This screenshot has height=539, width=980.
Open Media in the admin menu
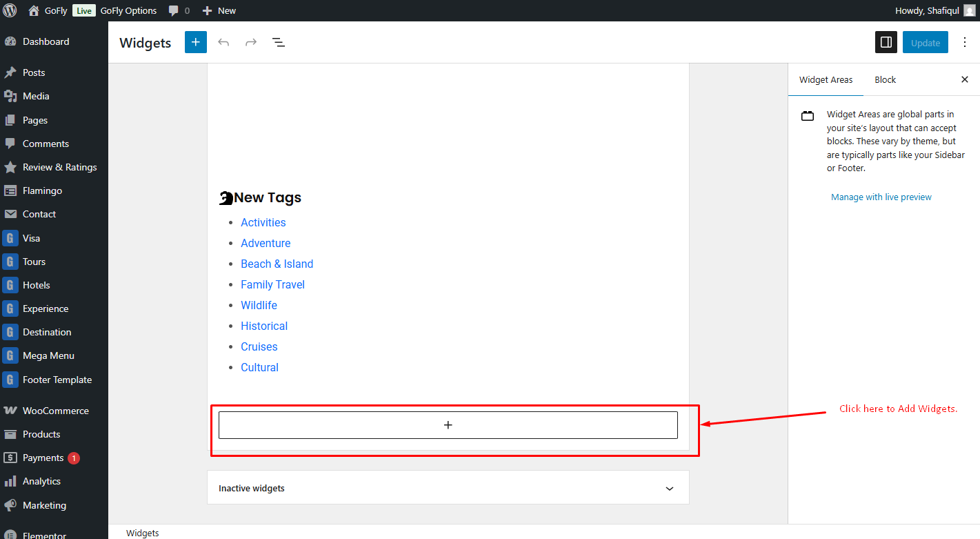click(x=54, y=96)
